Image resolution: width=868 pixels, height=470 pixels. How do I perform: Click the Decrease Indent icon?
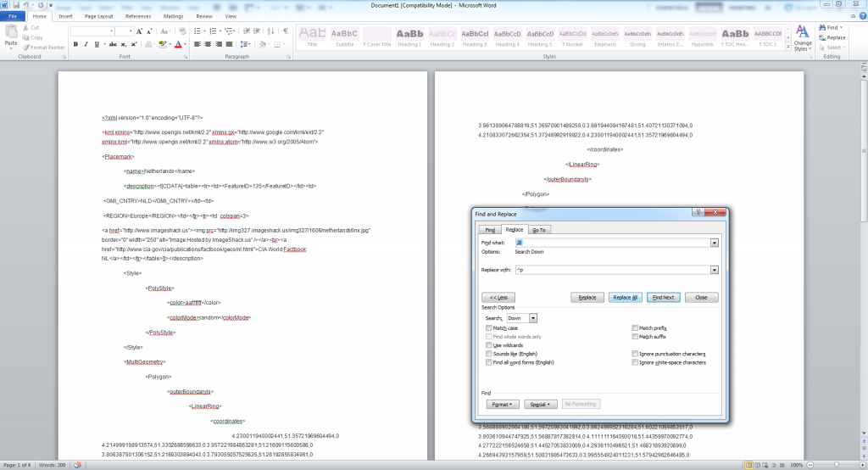[247, 31]
